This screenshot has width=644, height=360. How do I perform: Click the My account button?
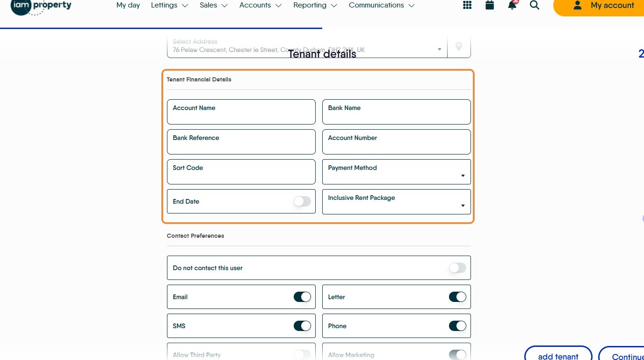point(603,6)
